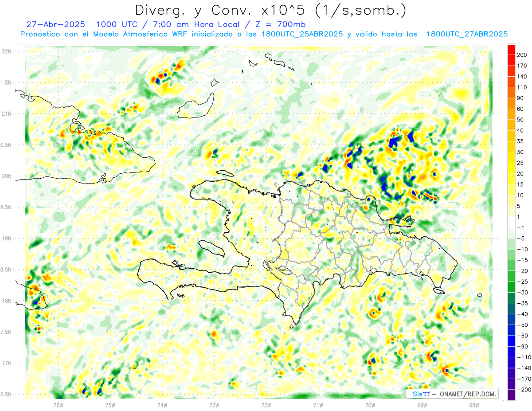Click the 21N latitude label

pyautogui.click(x=6, y=114)
